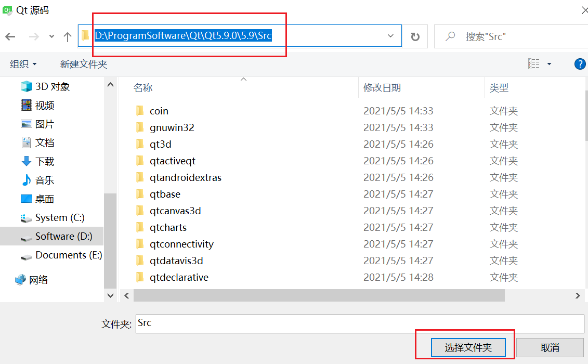The height and width of the screenshot is (364, 588).
Task: Sort by 类型 column header
Action: pyautogui.click(x=499, y=88)
